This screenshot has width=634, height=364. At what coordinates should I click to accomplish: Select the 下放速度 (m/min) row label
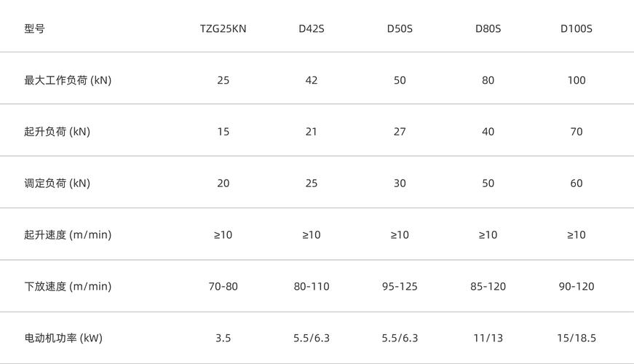68,287
